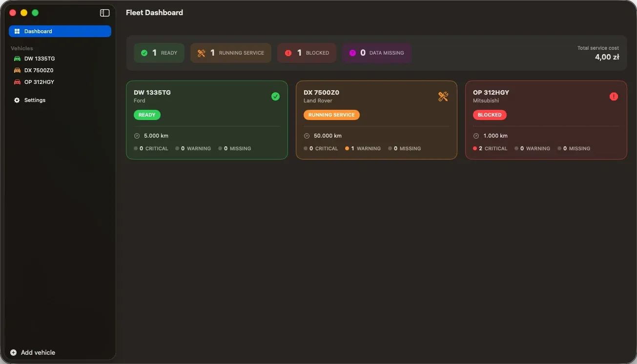
Task: Select OP 312HGY in the sidebar
Action: click(x=60, y=82)
